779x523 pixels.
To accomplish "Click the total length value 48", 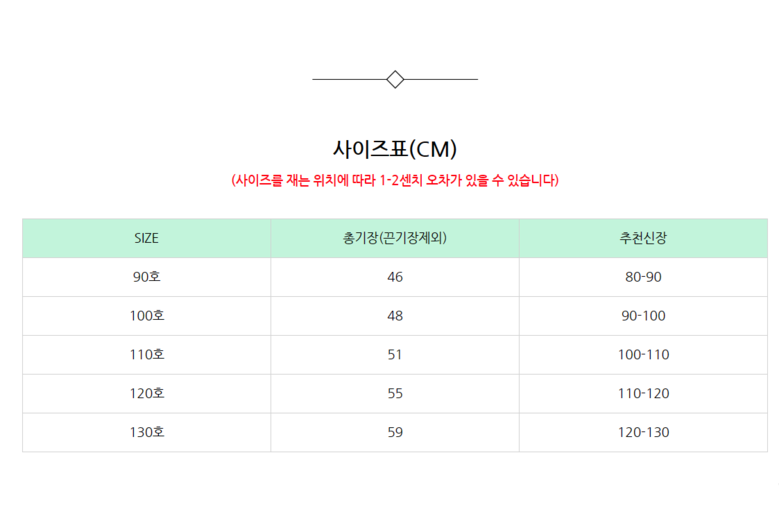I will (x=395, y=316).
